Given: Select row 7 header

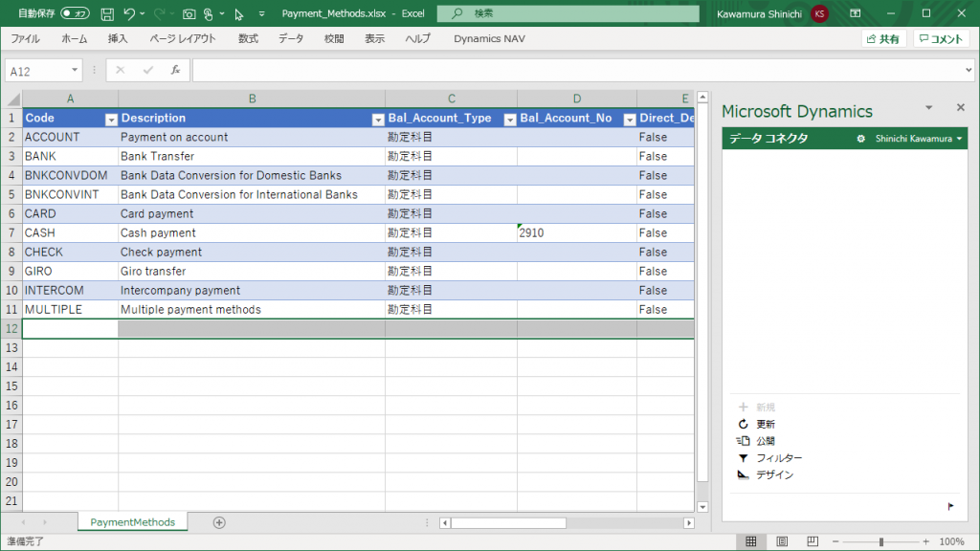Looking at the screenshot, I should click(11, 233).
